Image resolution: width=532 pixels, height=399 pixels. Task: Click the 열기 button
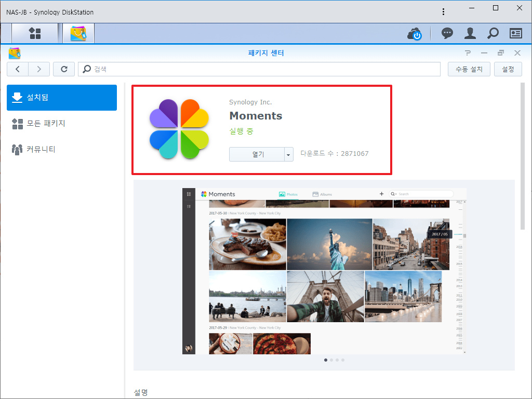click(x=257, y=154)
